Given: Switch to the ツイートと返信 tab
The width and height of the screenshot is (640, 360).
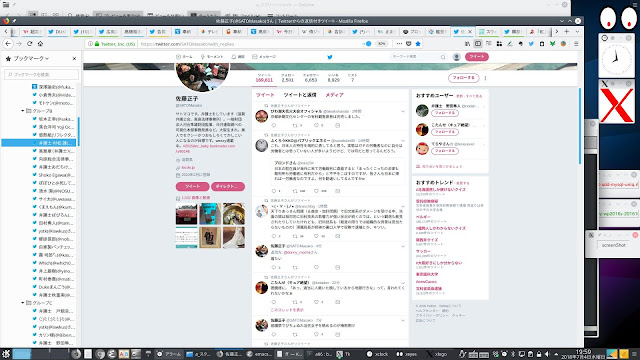Looking at the screenshot, I should (x=300, y=95).
